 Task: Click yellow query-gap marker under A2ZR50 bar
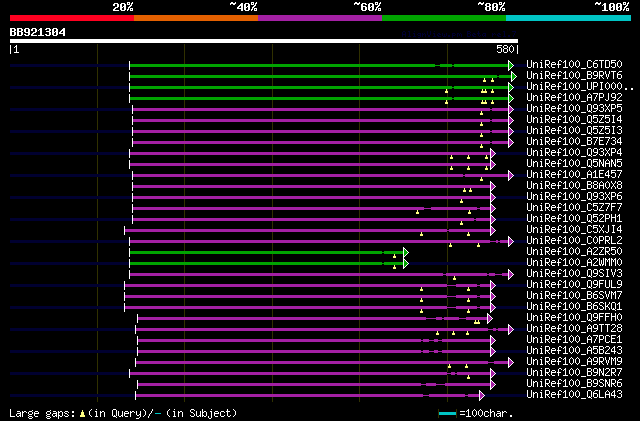point(394,256)
